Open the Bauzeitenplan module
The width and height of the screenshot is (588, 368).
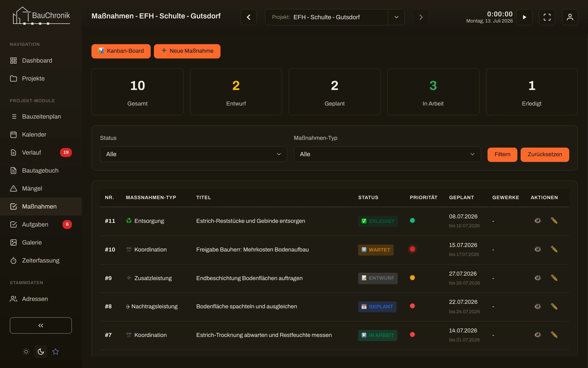41,116
